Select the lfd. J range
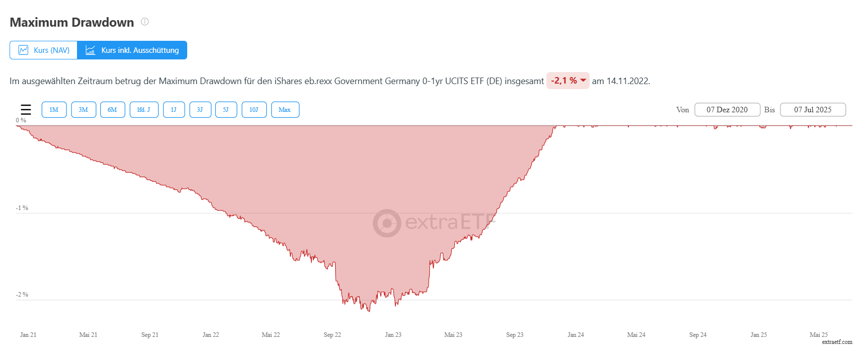868x353 pixels. coord(144,110)
